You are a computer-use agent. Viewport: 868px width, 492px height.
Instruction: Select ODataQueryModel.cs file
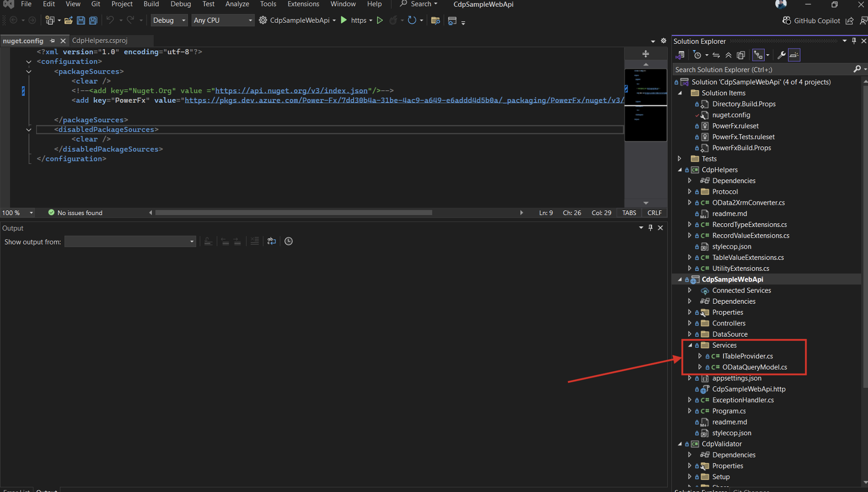(754, 367)
